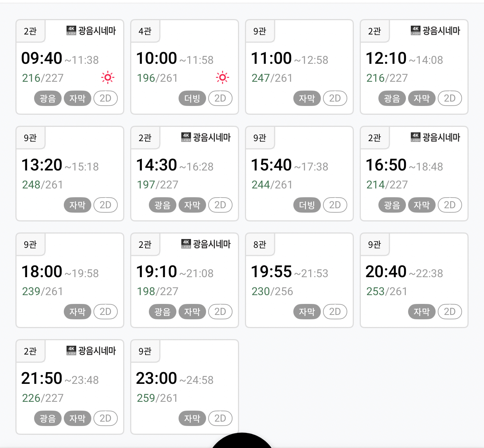Screen dimensions: 484x448
Task: Click the 4K Laser icon on the 14:30 showtime
Action: (x=186, y=137)
